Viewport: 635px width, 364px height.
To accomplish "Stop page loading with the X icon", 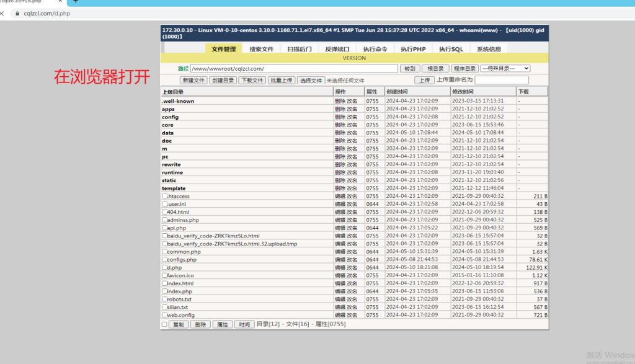I will 2,14.
